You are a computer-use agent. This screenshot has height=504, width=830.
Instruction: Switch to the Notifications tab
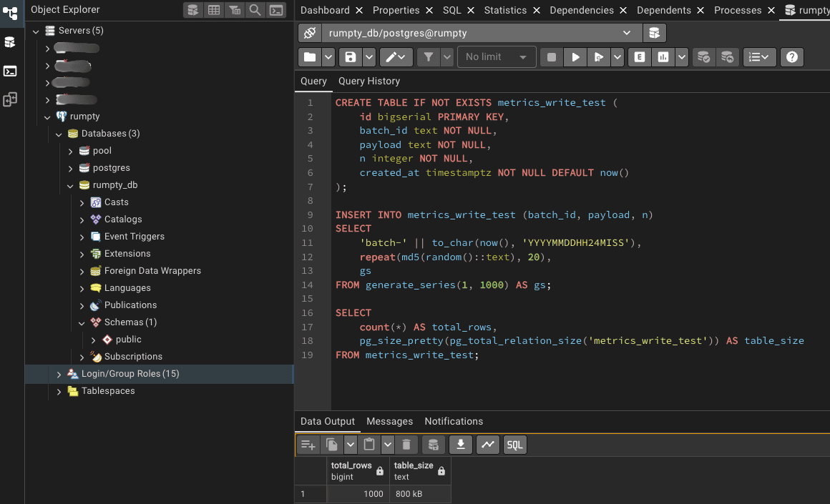coord(454,421)
